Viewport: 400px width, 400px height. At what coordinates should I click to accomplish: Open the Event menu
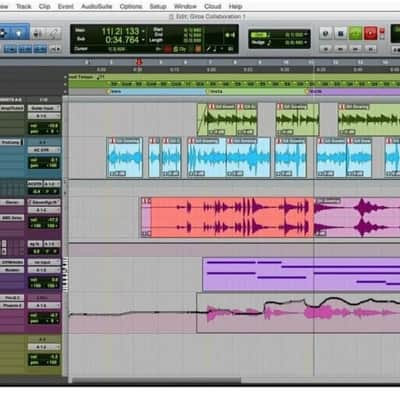(65, 6)
